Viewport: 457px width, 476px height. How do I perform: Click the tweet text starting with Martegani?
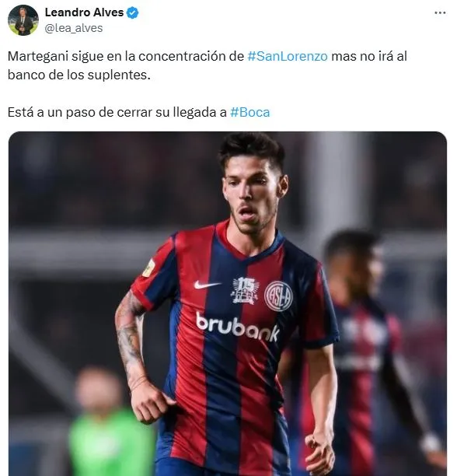(207, 65)
